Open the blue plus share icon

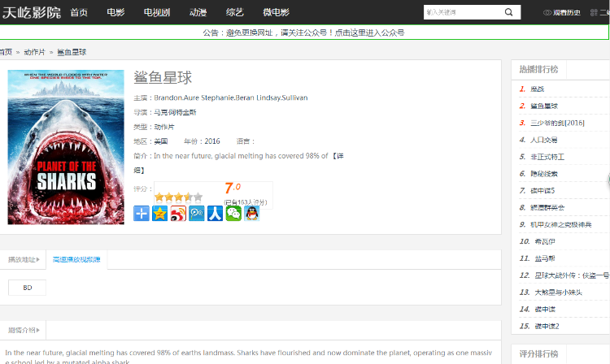pos(142,214)
